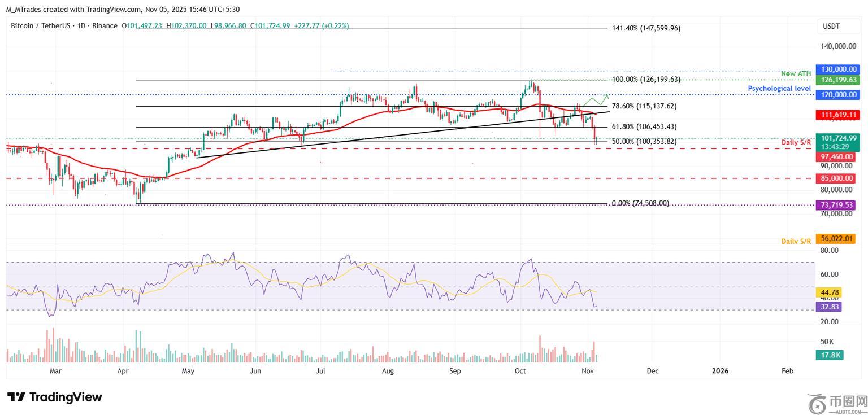Viewport: 868px width, 415px height.
Task: Click the red 111,619.11 moving average label
Action: 835,115
